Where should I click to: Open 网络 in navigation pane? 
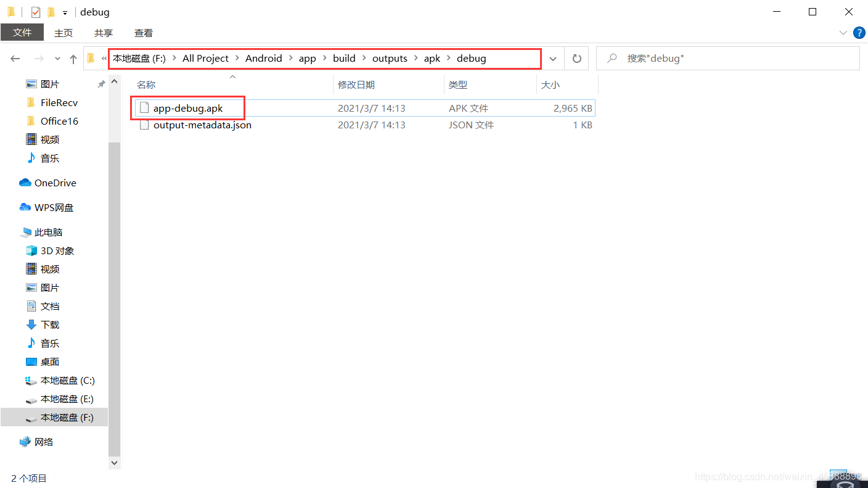tap(43, 442)
